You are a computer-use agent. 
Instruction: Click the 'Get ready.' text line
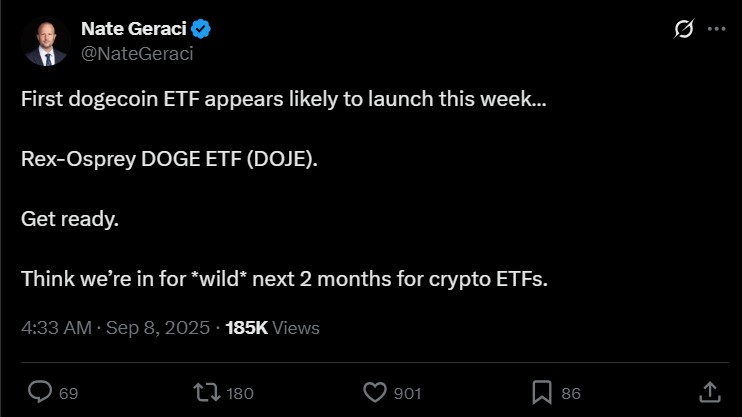tap(69, 220)
